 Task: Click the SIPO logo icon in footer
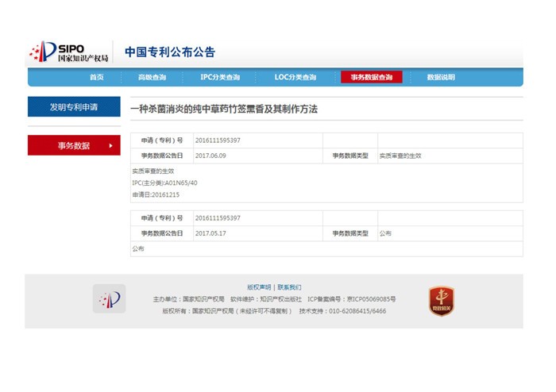coord(110,298)
